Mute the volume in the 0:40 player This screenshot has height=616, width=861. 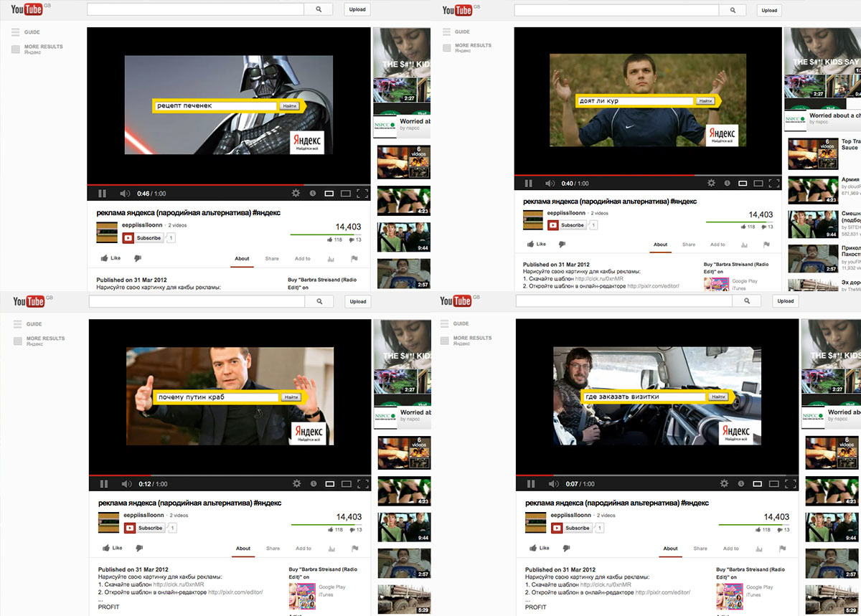(550, 184)
